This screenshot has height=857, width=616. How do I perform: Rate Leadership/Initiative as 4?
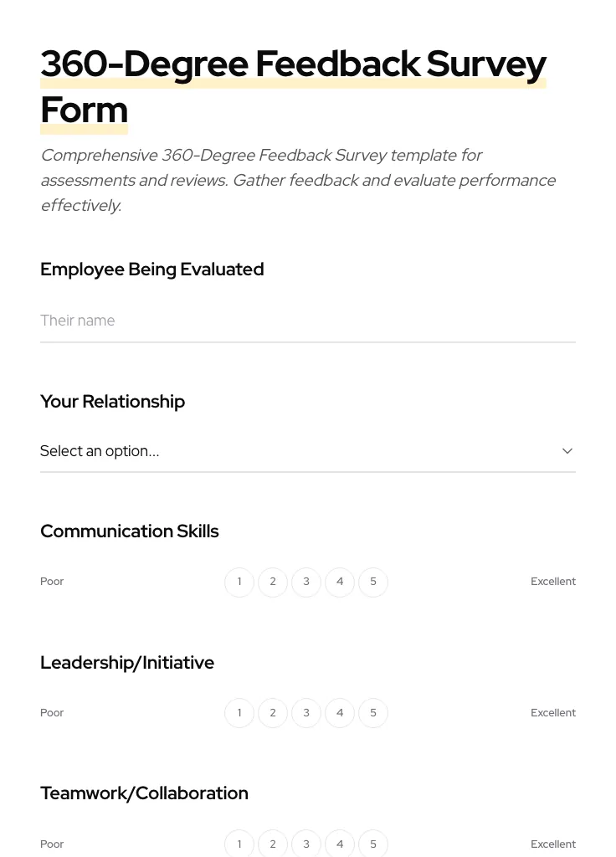pyautogui.click(x=340, y=712)
